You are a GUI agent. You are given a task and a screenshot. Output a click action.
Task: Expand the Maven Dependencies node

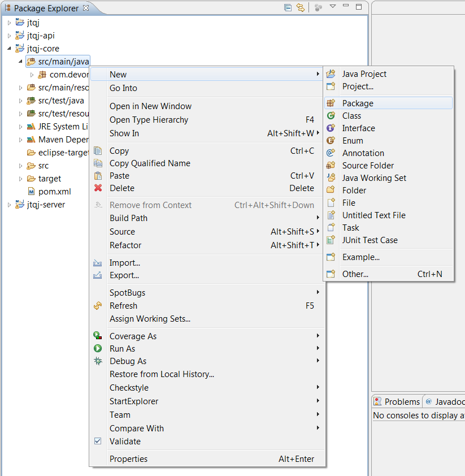pos(21,140)
